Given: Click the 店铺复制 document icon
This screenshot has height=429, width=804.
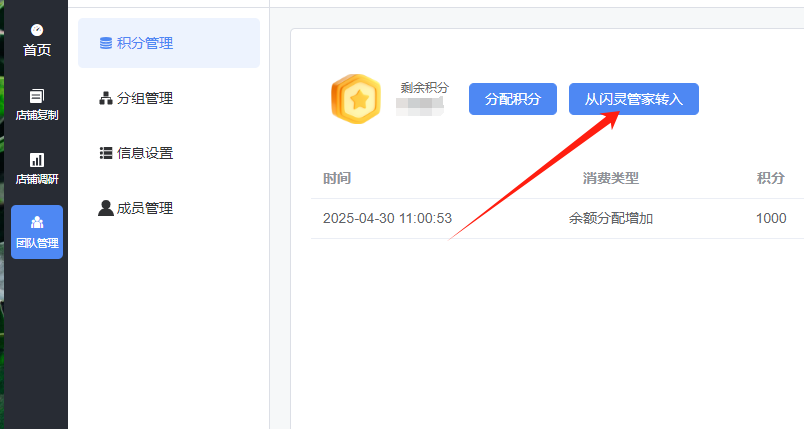Looking at the screenshot, I should [37, 96].
